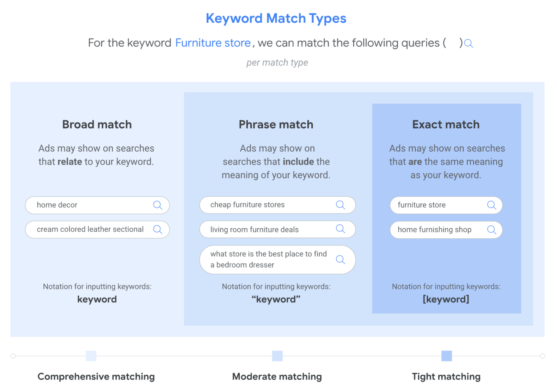Click the '[keyword]' notation text
The height and width of the screenshot is (392, 557).
446,299
